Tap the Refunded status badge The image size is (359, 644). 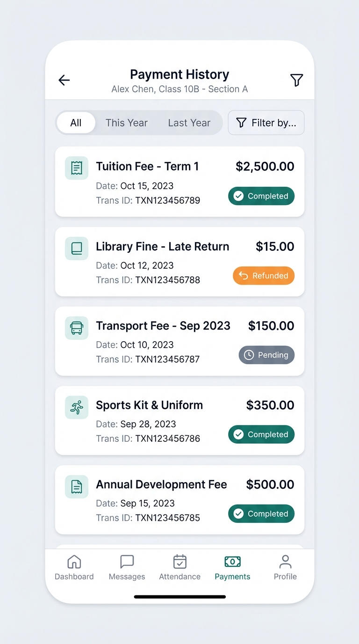point(264,276)
